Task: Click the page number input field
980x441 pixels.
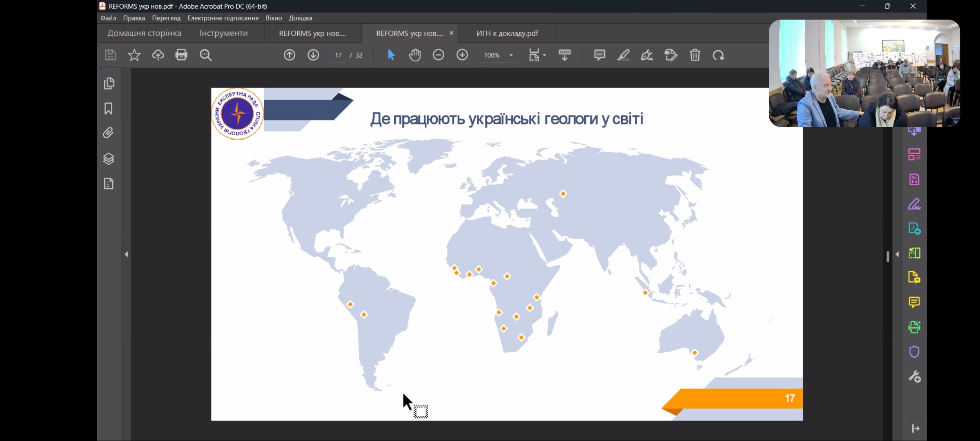Action: [338, 55]
